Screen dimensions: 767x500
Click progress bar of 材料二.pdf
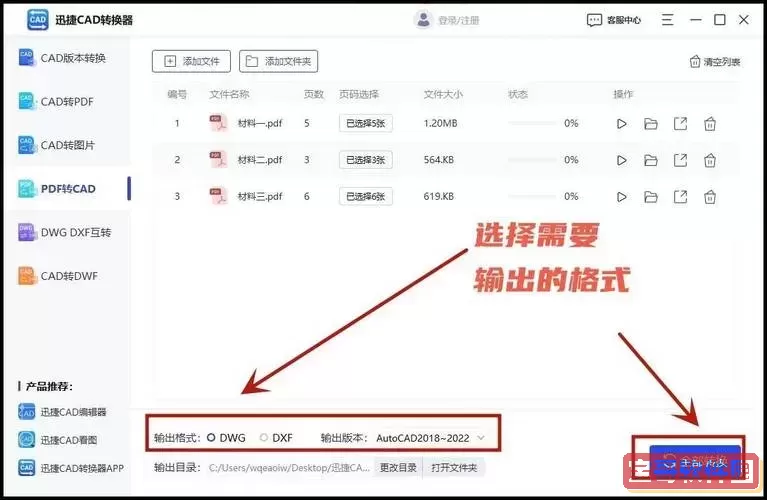coord(532,159)
